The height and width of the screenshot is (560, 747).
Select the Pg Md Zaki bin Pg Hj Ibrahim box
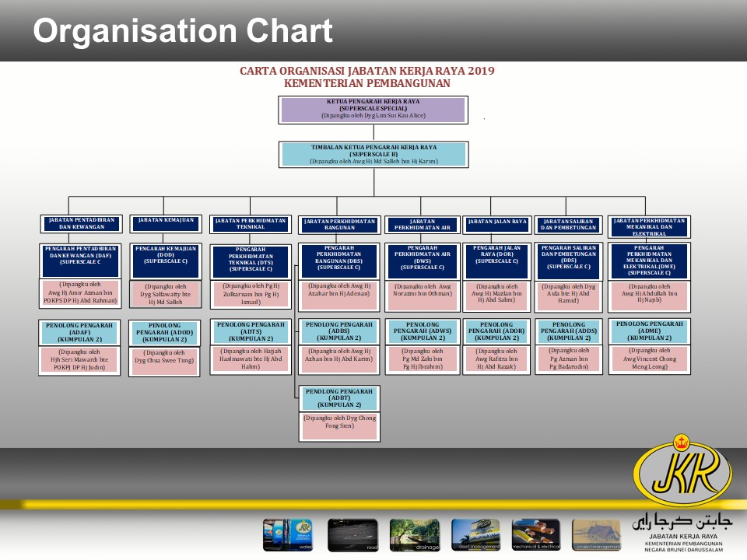(x=423, y=360)
